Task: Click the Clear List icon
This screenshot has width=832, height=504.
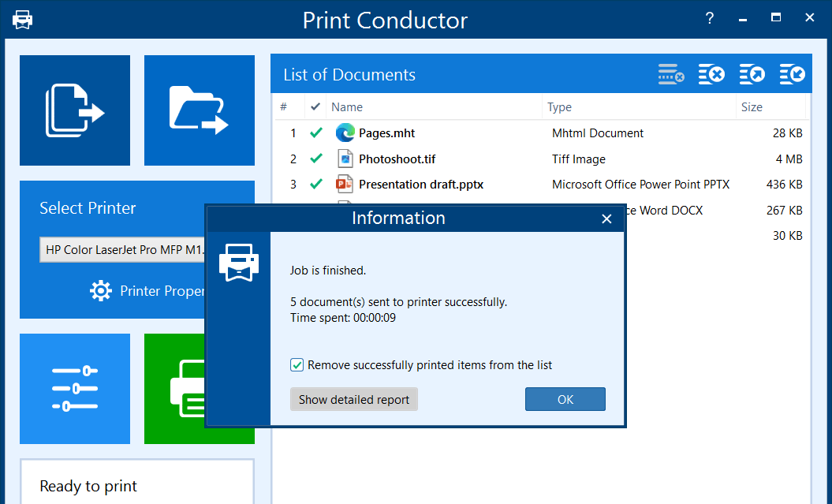Action: click(712, 75)
